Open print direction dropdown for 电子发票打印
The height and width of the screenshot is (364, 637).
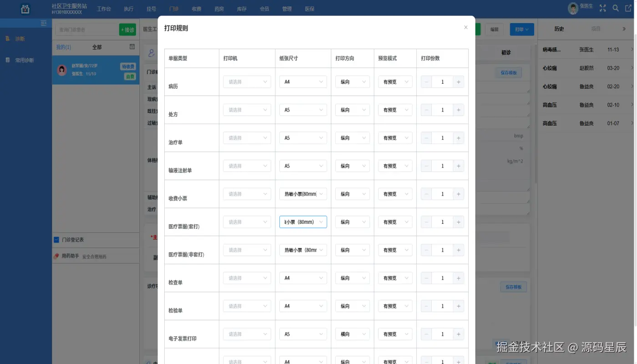(353, 334)
